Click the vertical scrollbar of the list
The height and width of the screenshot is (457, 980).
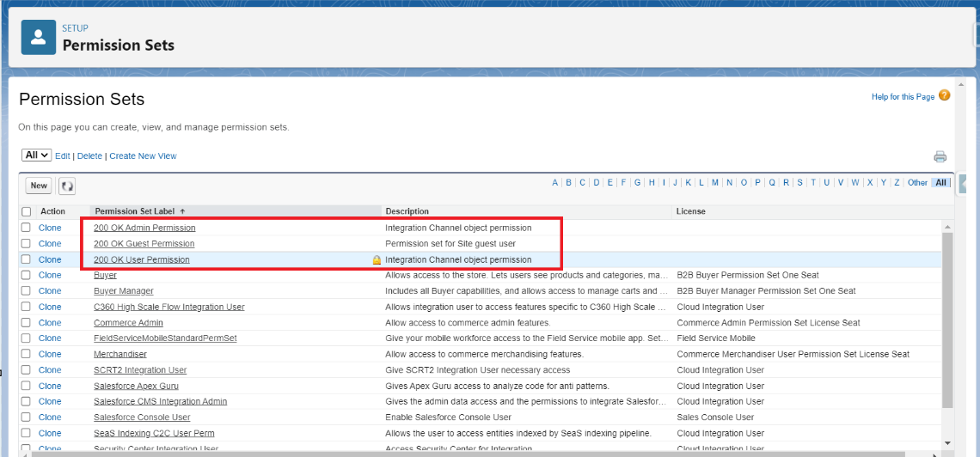[947, 326]
